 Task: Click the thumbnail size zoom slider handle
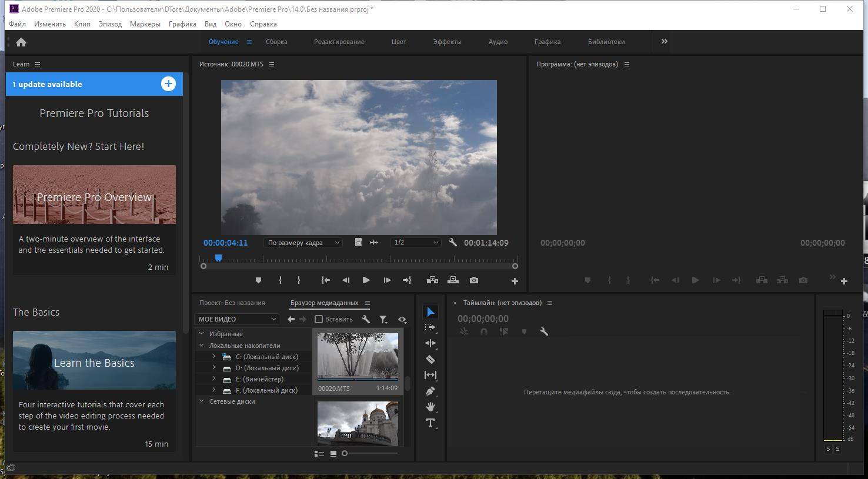345,453
